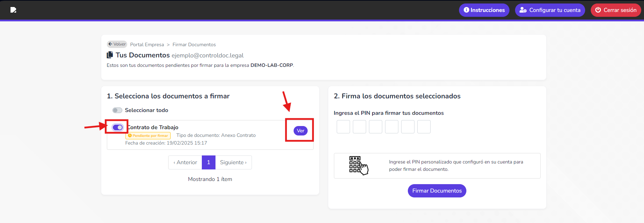This screenshot has height=223, width=644.
Task: Click the back arrow icon in Volver
Action: point(110,44)
